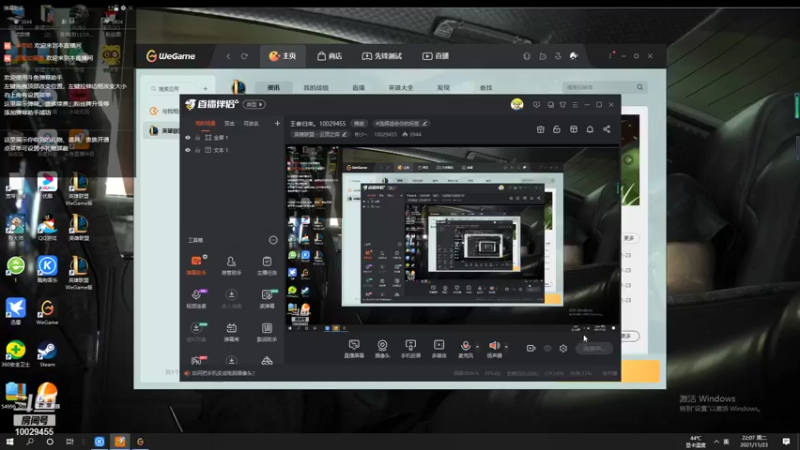Open the WeGame taskbar icon
This screenshot has width=800, height=450.
click(x=140, y=441)
